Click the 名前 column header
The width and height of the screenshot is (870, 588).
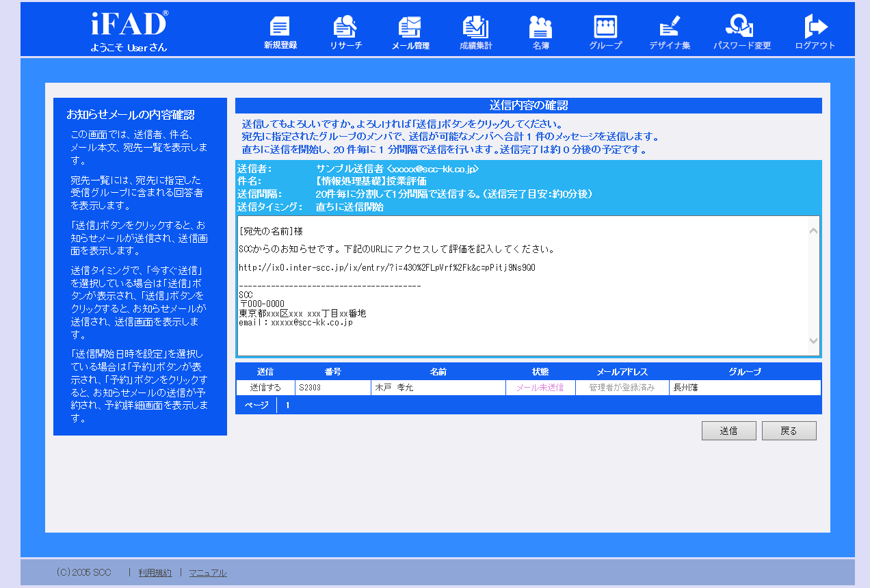point(438,372)
